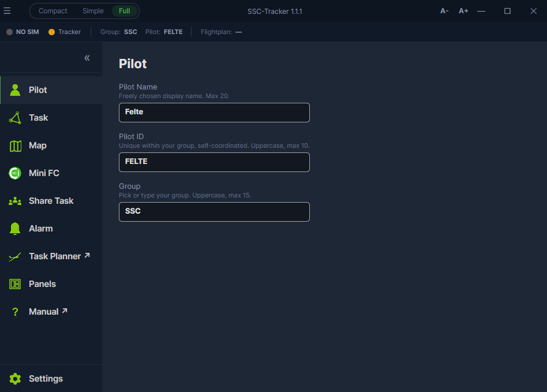
Task: Click the Panels label in sidebar
Action: click(x=42, y=284)
